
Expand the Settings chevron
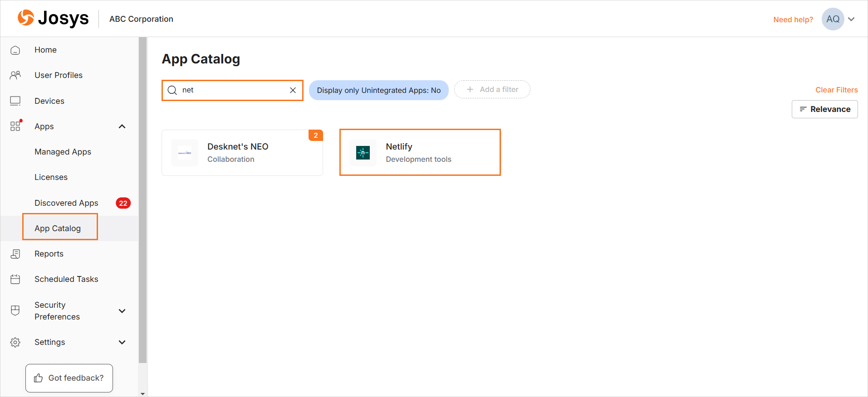tap(122, 342)
